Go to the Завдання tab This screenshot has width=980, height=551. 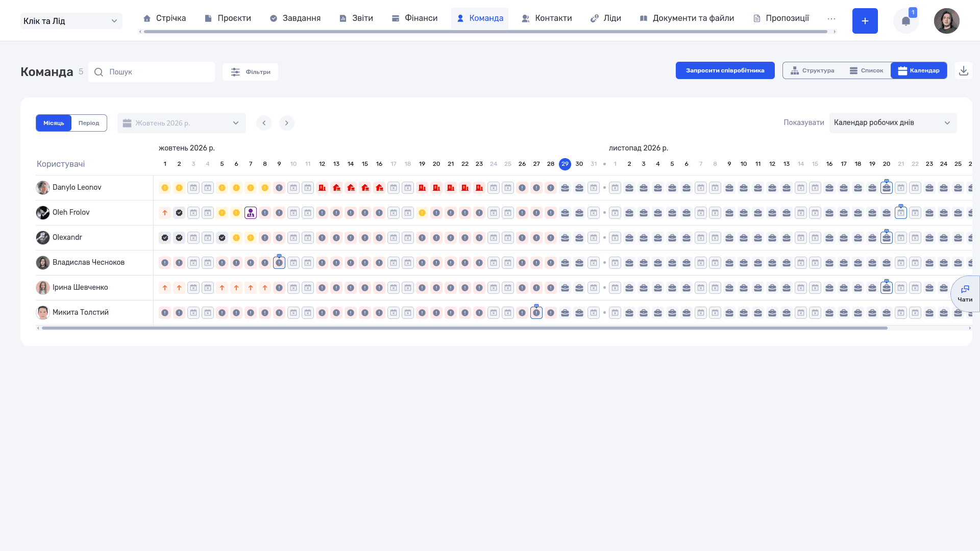[x=296, y=18]
